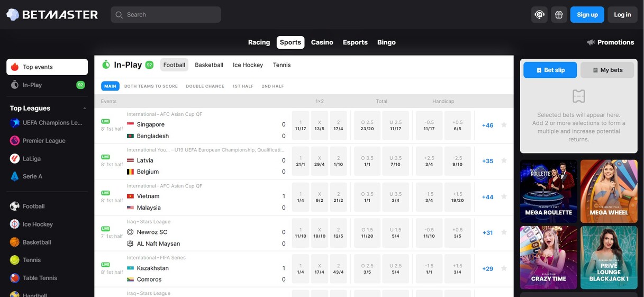
Task: Pick Over 1.5 for Newroz SC match
Action: [367, 232]
